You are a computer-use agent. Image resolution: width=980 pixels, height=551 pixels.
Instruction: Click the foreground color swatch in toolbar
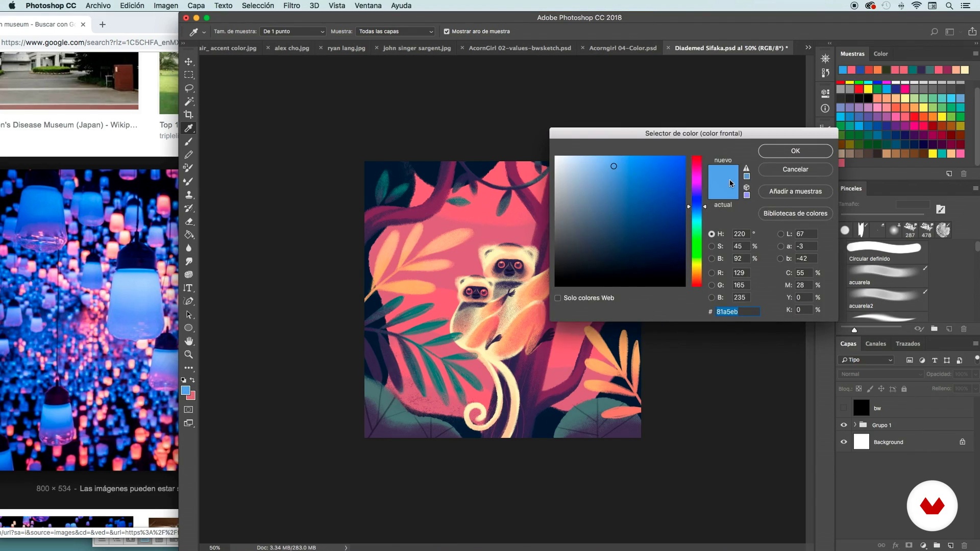click(x=186, y=390)
